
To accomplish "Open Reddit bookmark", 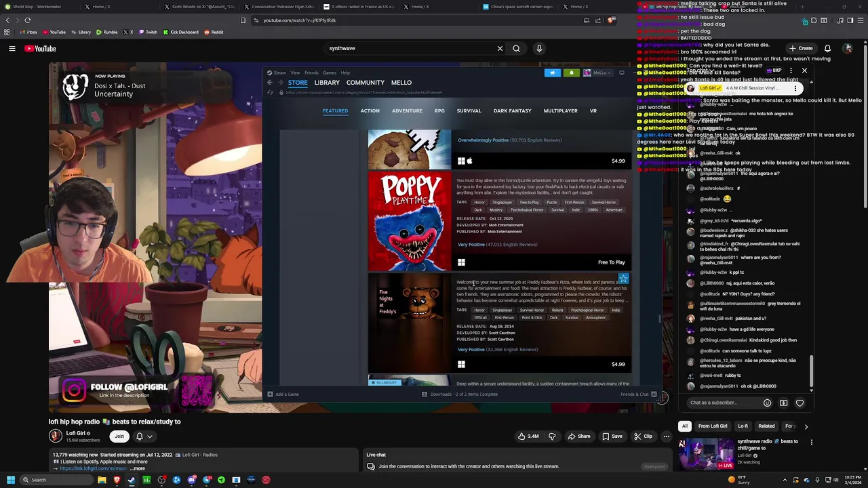I will tap(214, 32).
